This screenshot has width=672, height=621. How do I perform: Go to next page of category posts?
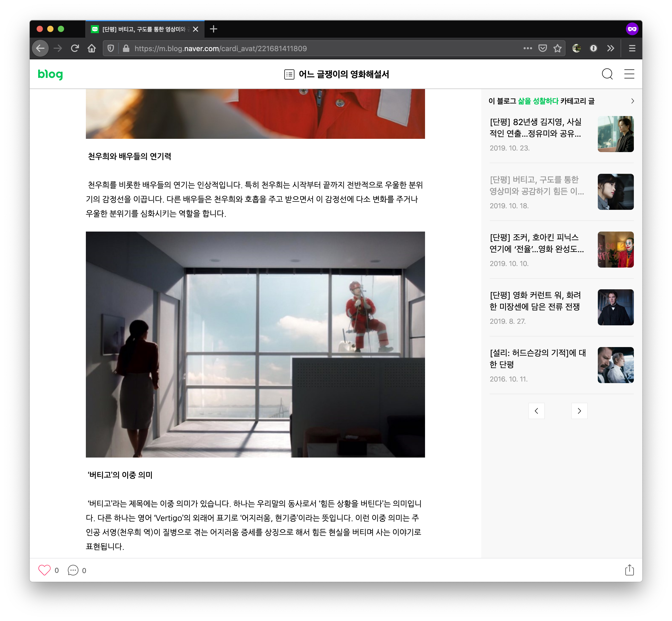pyautogui.click(x=579, y=411)
